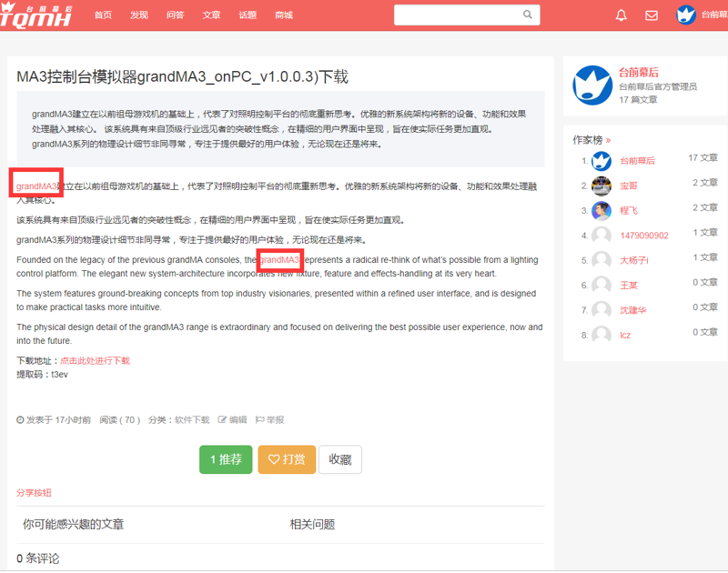Open author 沈建华 profile link
Viewport: 728px width, 573px height.
click(x=633, y=310)
